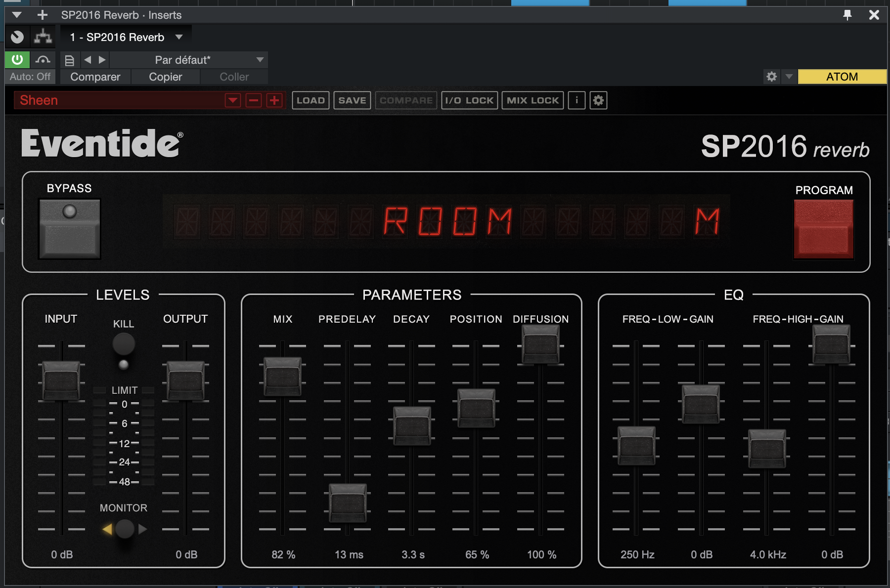890x588 pixels.
Task: Click the automation mode icon
Action: [x=43, y=60]
